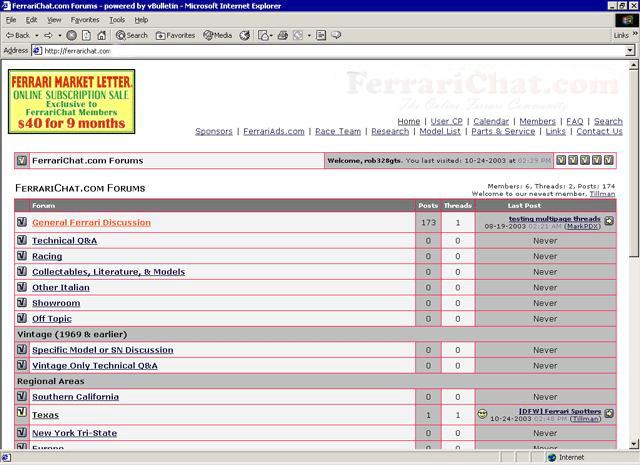The image size is (640, 465).
Task: Open the Forward button history dropdown arrow
Action: [x=60, y=36]
